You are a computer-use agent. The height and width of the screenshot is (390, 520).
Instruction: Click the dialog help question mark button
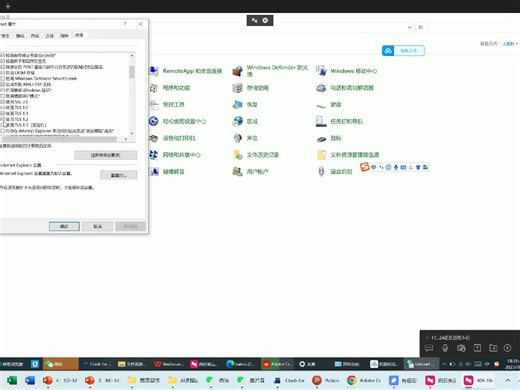click(125, 24)
